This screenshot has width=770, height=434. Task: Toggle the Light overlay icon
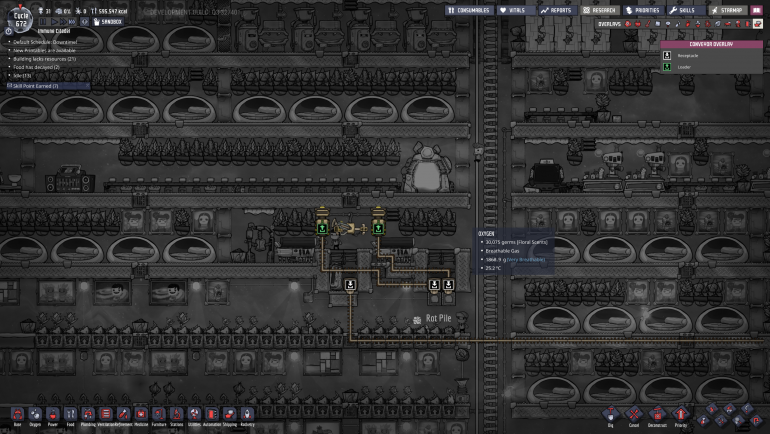(668, 24)
